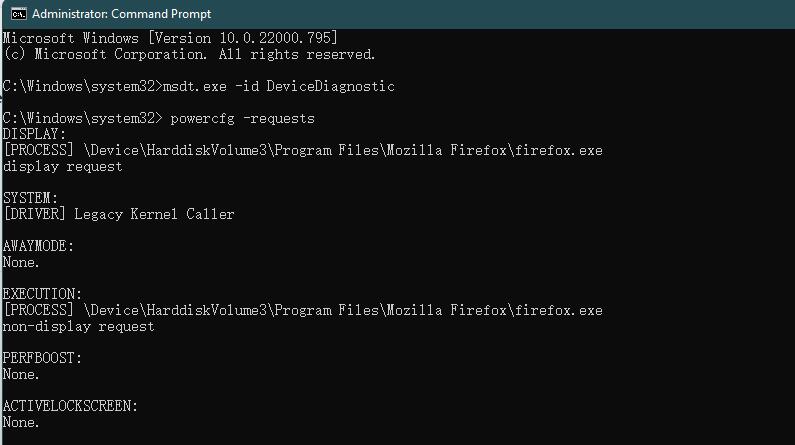Viewport: 795px width, 445px height.
Task: Click the Microsoft Windows version line
Action: 170,38
